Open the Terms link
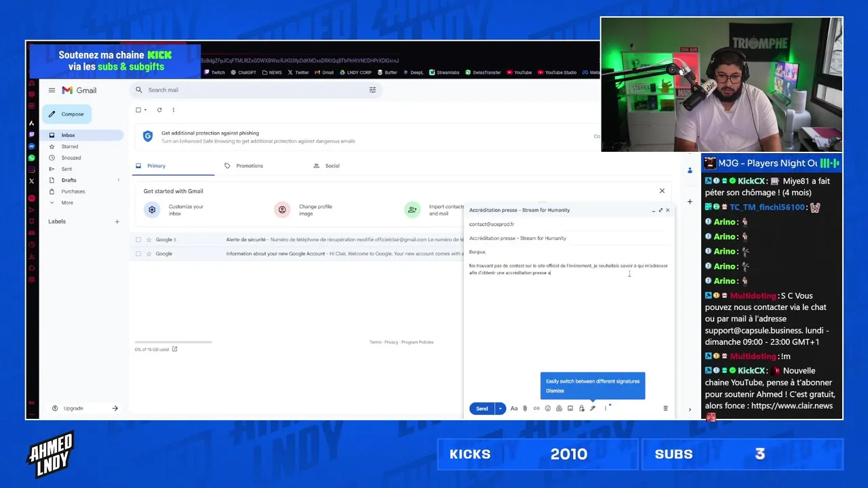 point(375,342)
